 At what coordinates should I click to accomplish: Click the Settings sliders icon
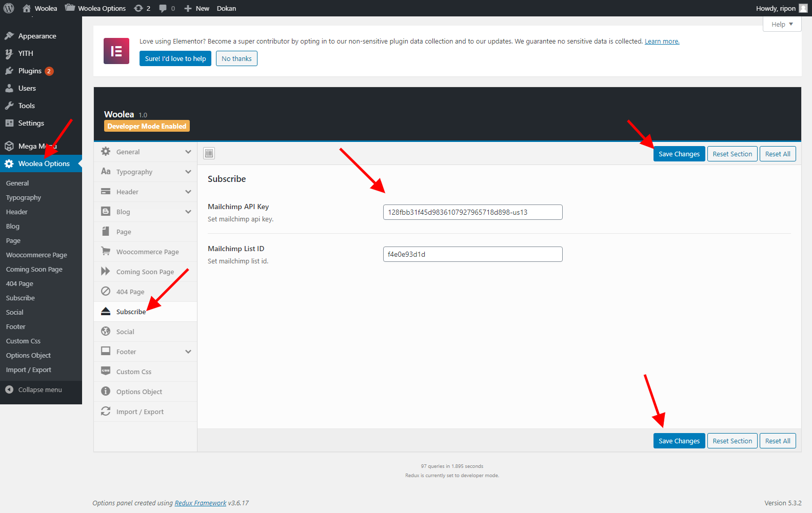click(9, 123)
